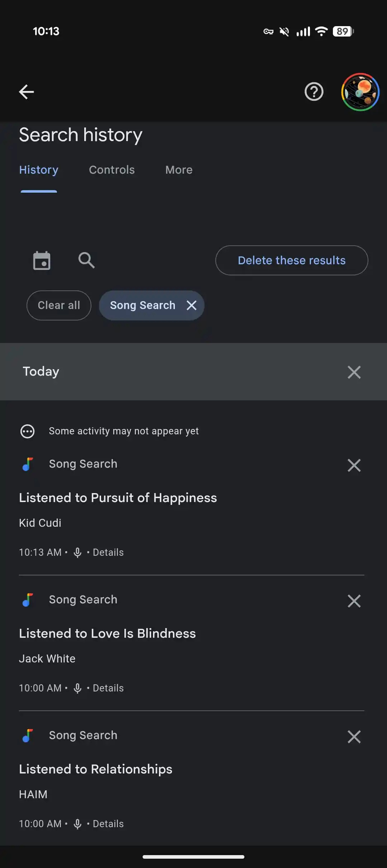Delete the Relationships song entry
Image resolution: width=387 pixels, height=868 pixels.
[x=354, y=737]
